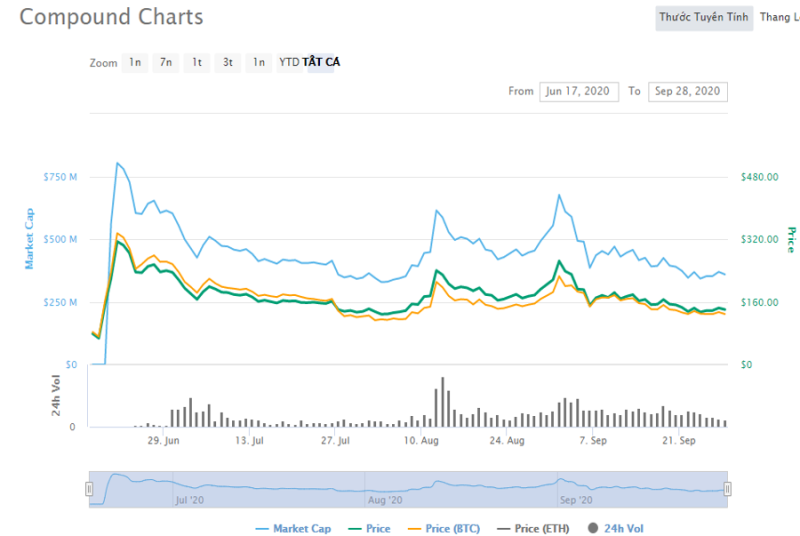Toggle 24h Vol series in legend
Viewport: 800px width, 536px height.
(x=615, y=529)
